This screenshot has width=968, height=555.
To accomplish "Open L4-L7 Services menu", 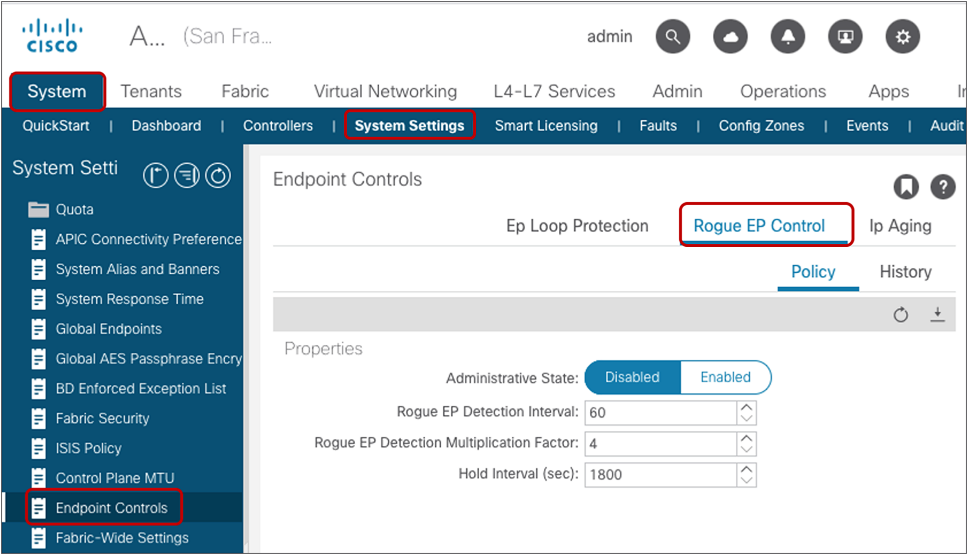I will tap(554, 91).
